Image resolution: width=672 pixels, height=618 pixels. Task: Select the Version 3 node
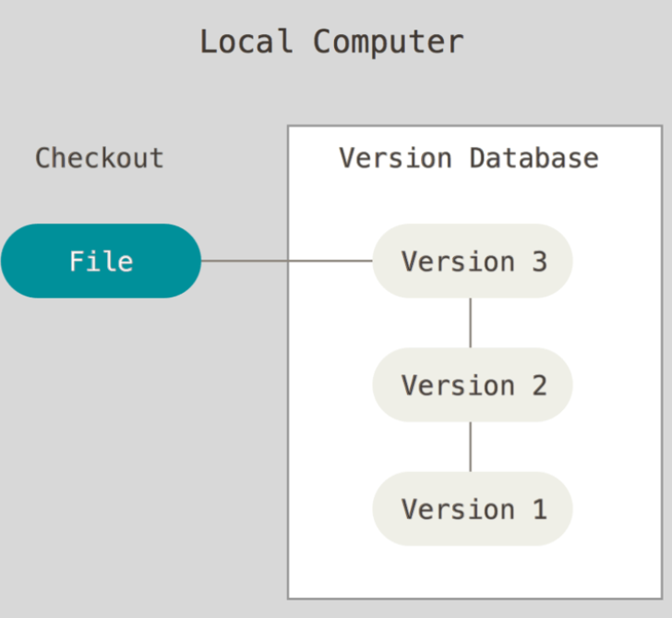coord(473,261)
